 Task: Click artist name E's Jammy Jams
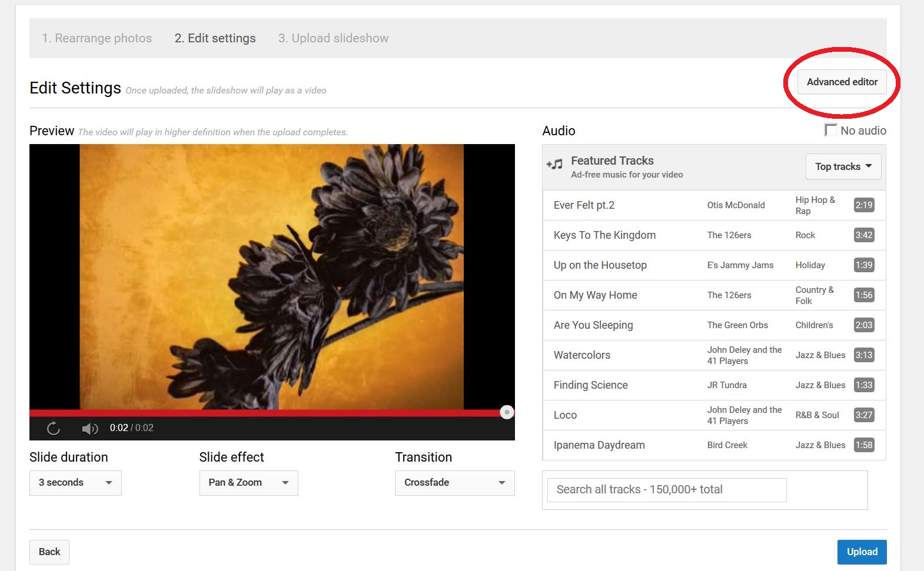coord(740,265)
